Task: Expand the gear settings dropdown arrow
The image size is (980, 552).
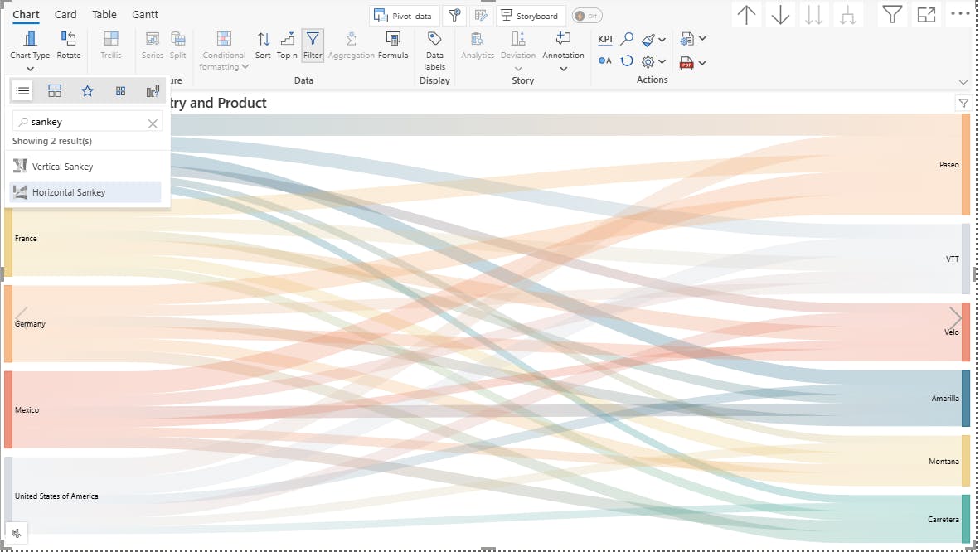Action: coord(662,61)
